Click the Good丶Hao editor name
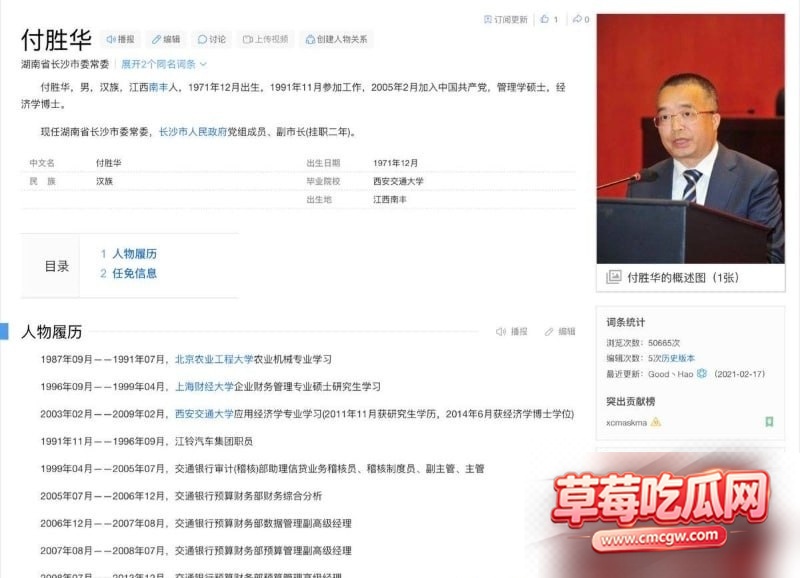800x578 pixels. pos(670,374)
